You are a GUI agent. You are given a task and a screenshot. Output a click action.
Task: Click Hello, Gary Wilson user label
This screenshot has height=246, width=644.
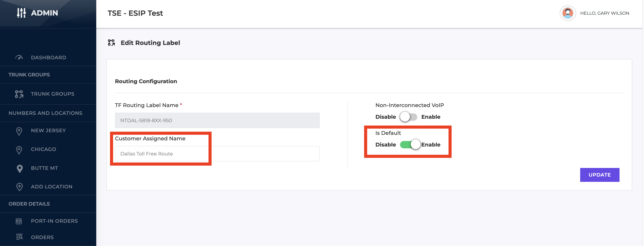pyautogui.click(x=604, y=13)
